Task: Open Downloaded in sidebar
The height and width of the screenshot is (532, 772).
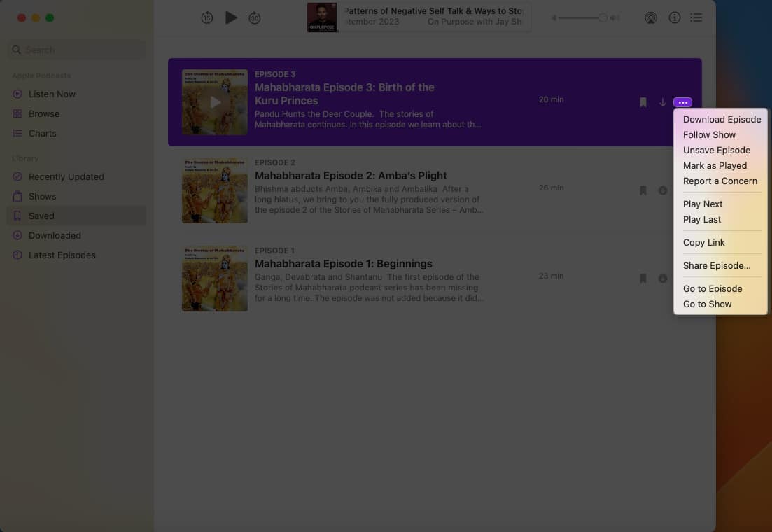Action: 77,235
